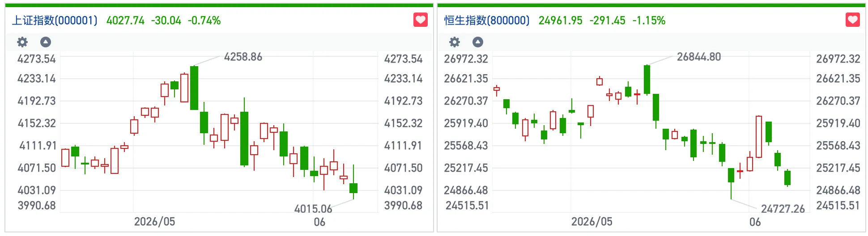Click right axis value 3990.68 in 上证指数 chart
Screen dimensions: 868x236
tap(403, 206)
